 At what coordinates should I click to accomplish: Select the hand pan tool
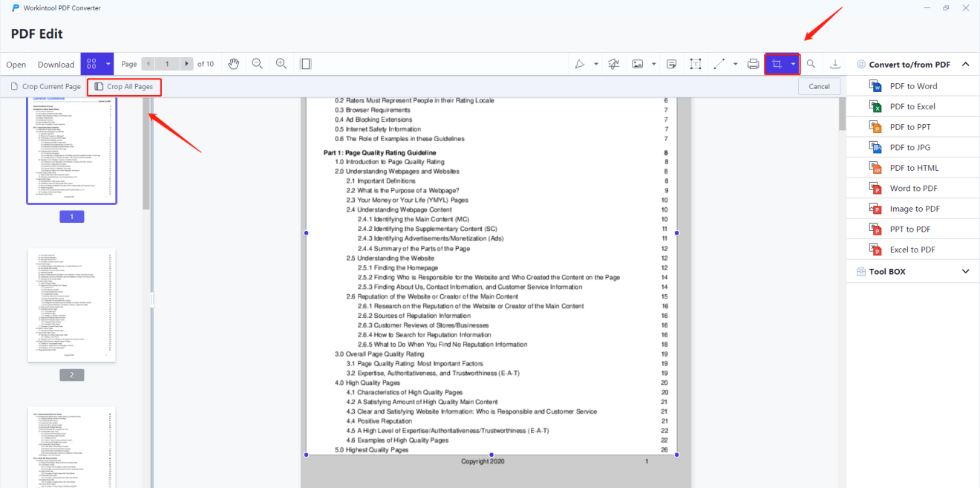(x=233, y=64)
